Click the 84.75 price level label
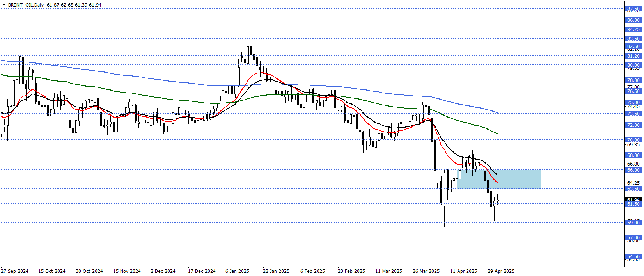 coord(633,29)
